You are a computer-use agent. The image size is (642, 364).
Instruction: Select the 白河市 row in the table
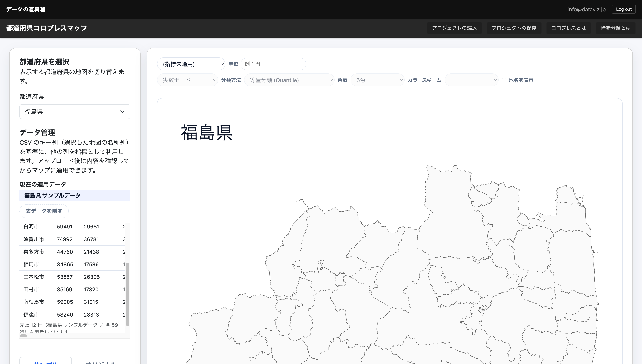(63, 227)
